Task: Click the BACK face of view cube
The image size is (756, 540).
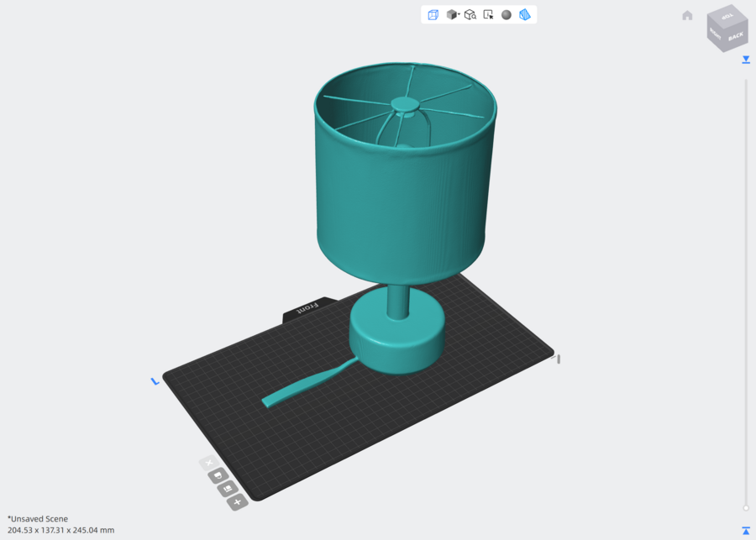Action: [x=736, y=37]
